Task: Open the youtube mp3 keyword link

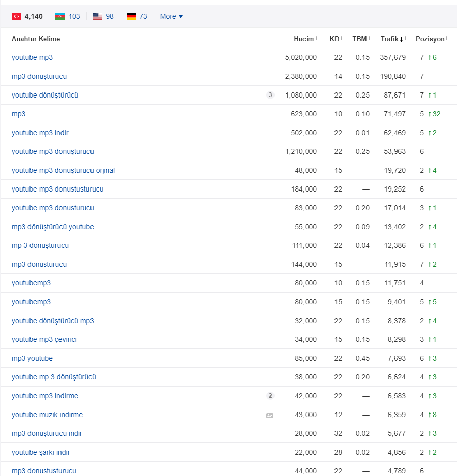Action: point(32,57)
